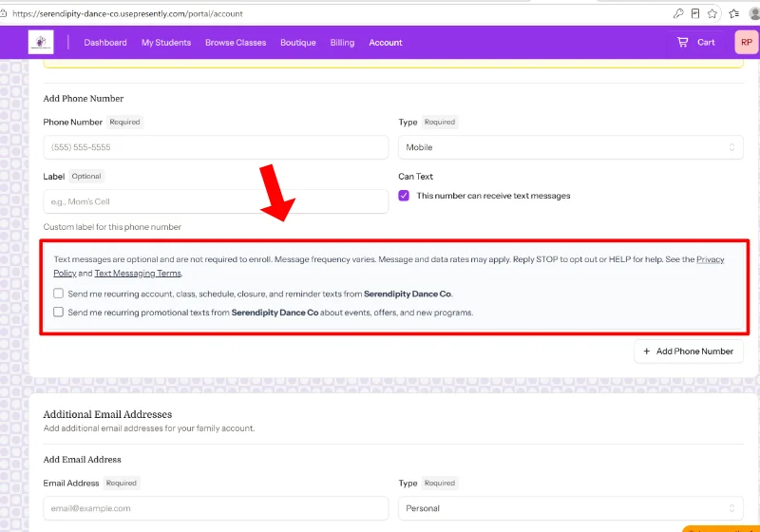This screenshot has height=532, width=760.
Task: Open the Text Messaging Terms link
Action: pos(138,274)
